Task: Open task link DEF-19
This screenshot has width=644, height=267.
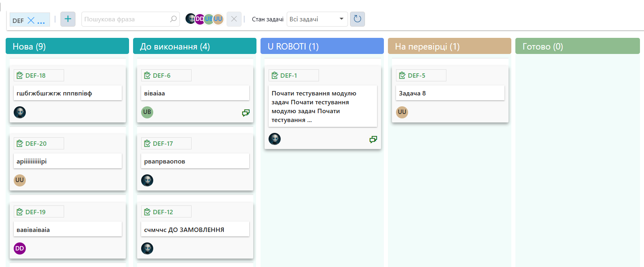Action: tap(35, 212)
